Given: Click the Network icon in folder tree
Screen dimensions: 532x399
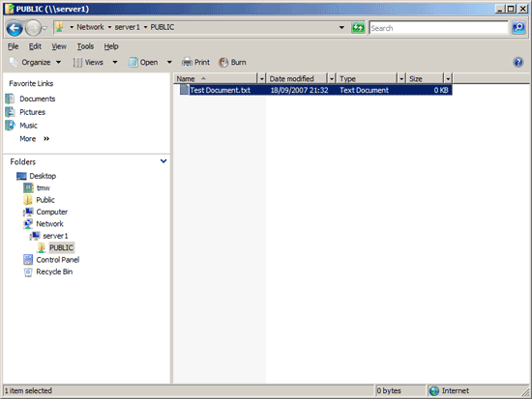Looking at the screenshot, I should tap(28, 224).
